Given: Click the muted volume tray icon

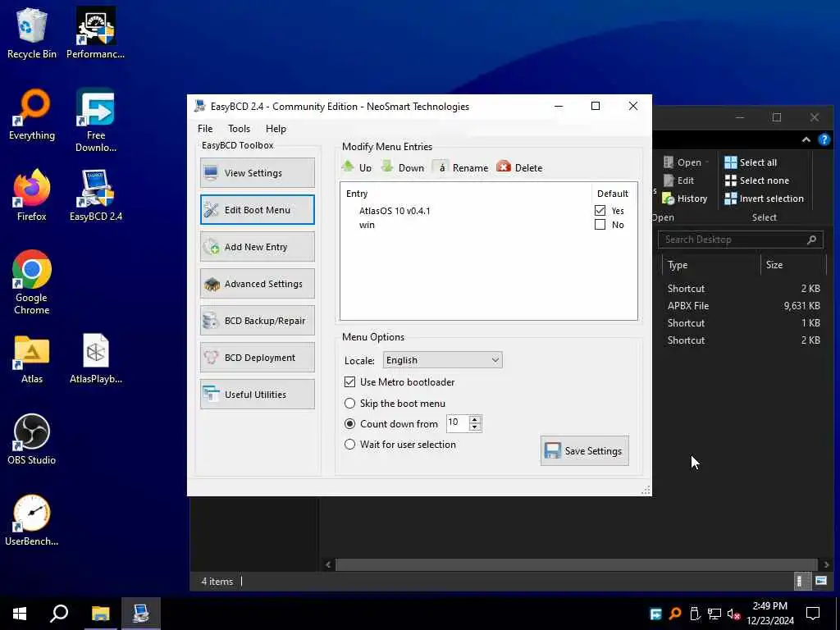Looking at the screenshot, I should click(733, 614).
